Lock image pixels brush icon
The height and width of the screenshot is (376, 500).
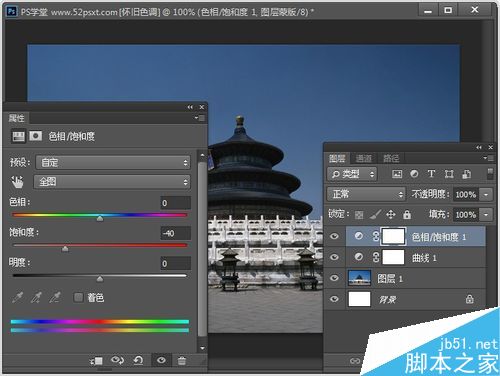click(376, 214)
